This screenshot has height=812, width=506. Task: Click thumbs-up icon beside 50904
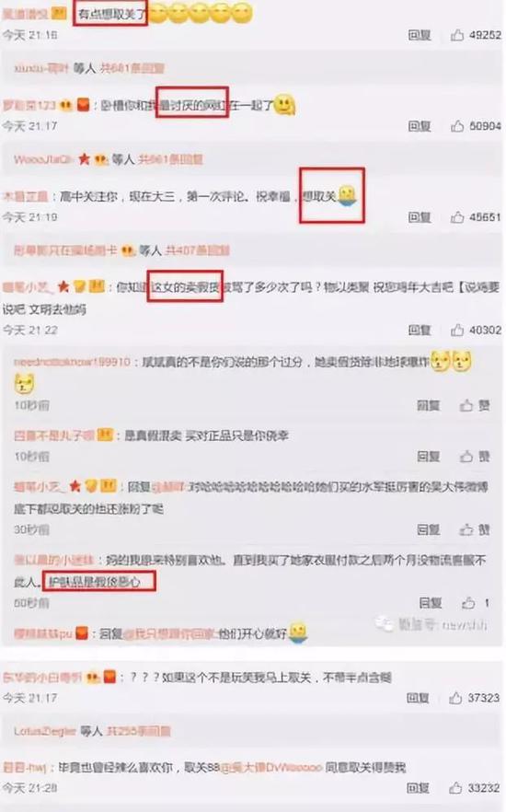tap(457, 126)
